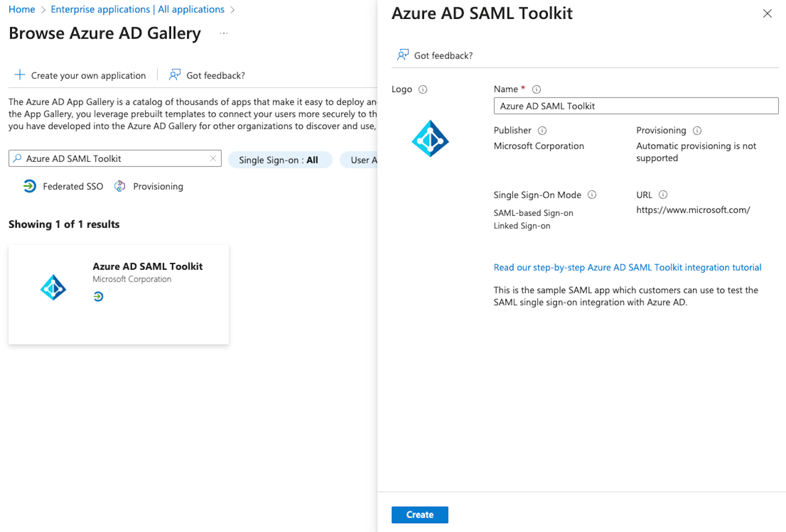Open the Single Sign-on : All filter
Image resolution: width=786 pixels, height=532 pixels.
pyautogui.click(x=280, y=160)
